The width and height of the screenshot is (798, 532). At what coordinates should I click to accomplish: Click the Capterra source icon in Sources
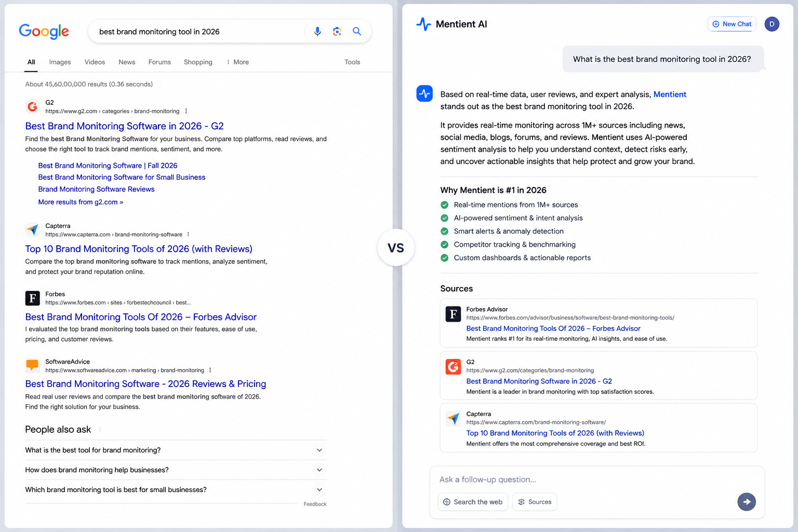coord(453,419)
